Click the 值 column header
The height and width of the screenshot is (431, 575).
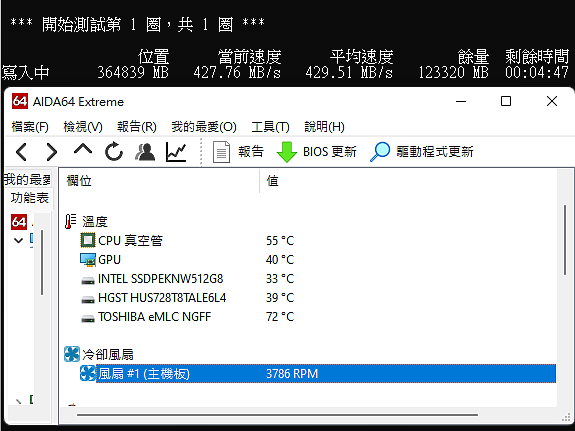tap(272, 181)
